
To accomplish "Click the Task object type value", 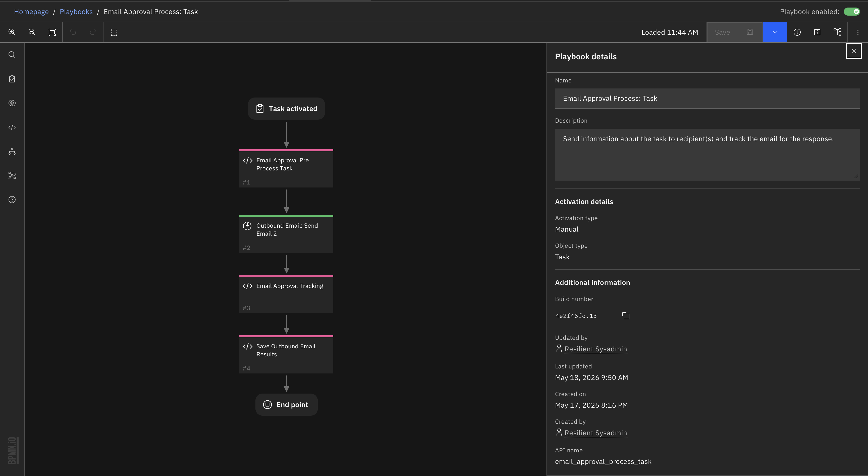I will click(x=562, y=257).
